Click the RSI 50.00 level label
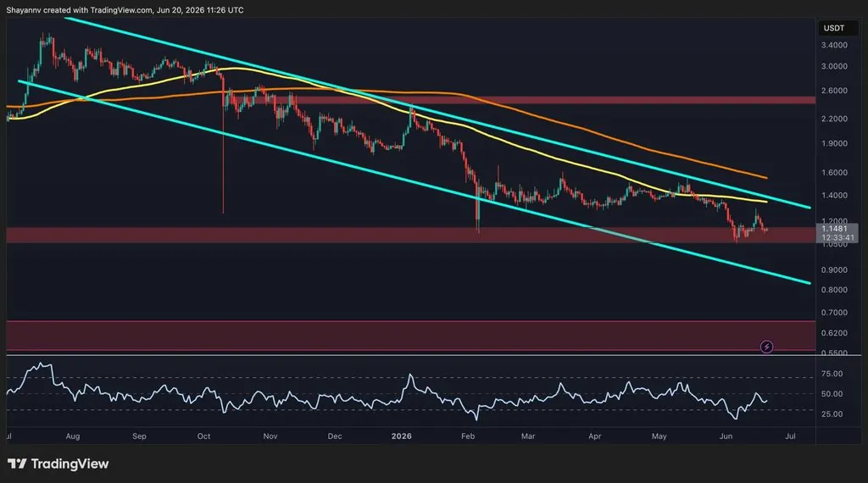This screenshot has width=868, height=483. click(832, 394)
